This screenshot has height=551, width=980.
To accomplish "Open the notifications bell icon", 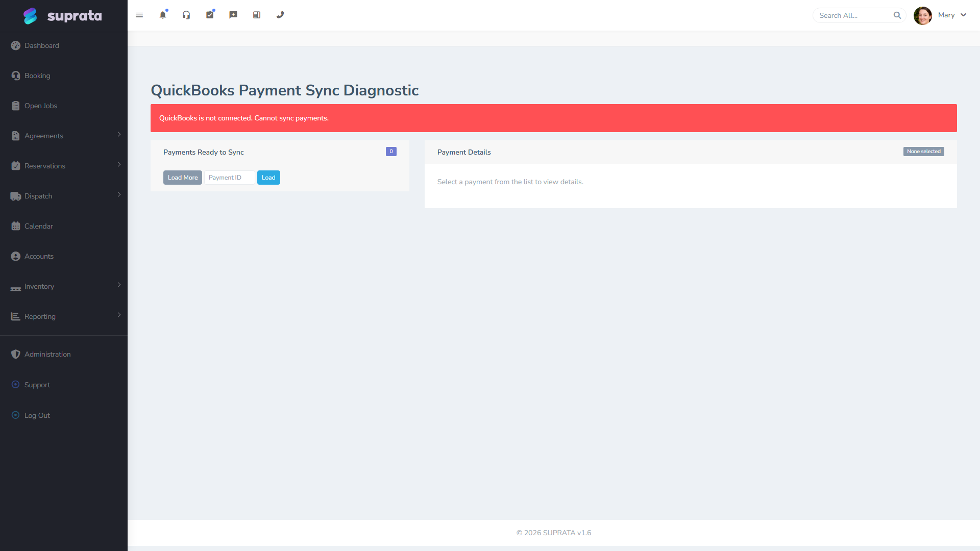I will 163,15.
